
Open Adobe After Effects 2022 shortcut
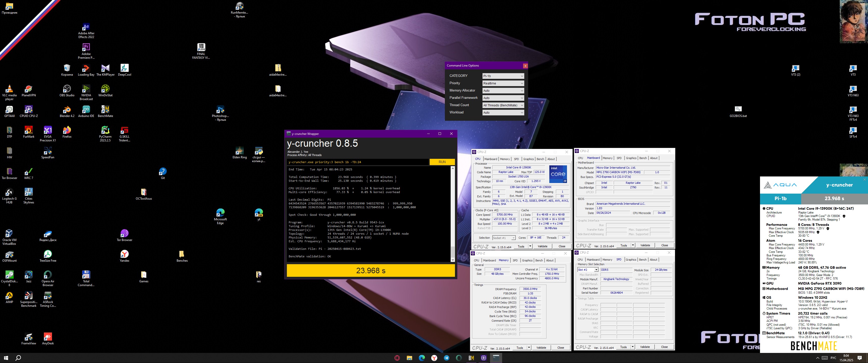coord(86,30)
